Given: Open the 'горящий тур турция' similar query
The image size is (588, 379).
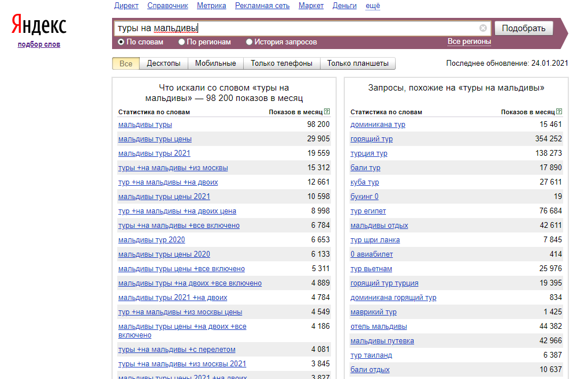Looking at the screenshot, I should pyautogui.click(x=384, y=283).
